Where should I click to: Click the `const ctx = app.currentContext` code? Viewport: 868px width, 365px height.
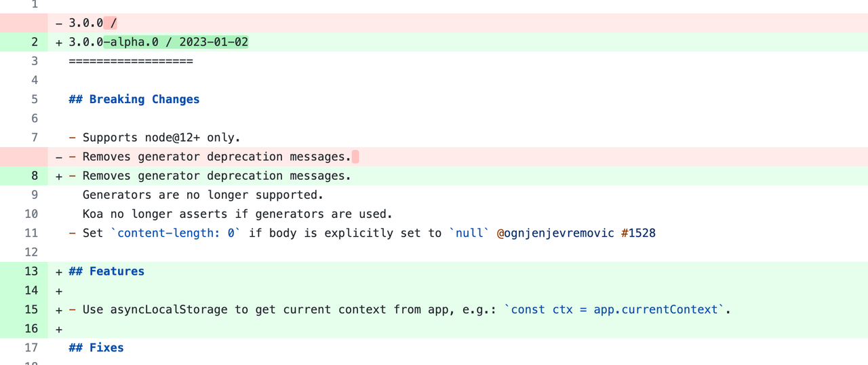[x=614, y=309]
